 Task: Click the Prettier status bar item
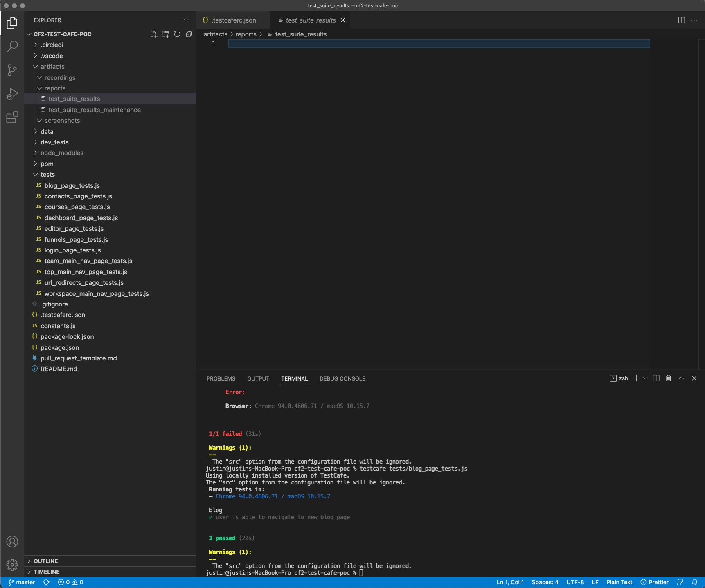click(x=655, y=582)
